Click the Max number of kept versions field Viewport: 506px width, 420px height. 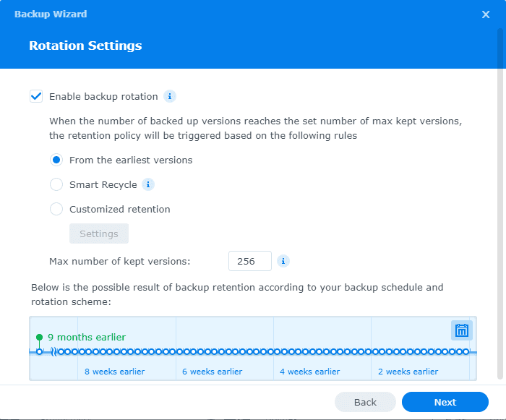pos(249,261)
